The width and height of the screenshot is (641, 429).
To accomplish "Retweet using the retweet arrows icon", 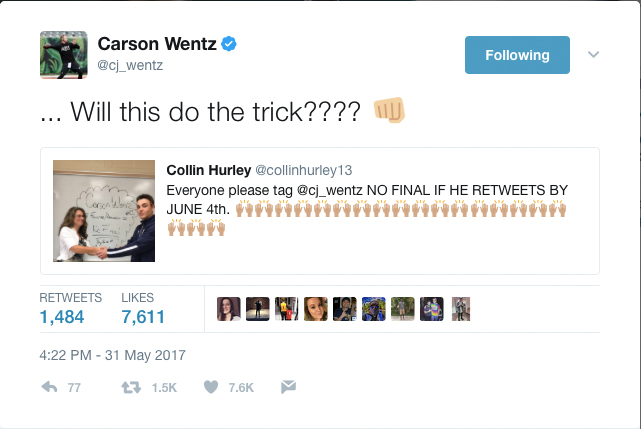I will pos(131,387).
